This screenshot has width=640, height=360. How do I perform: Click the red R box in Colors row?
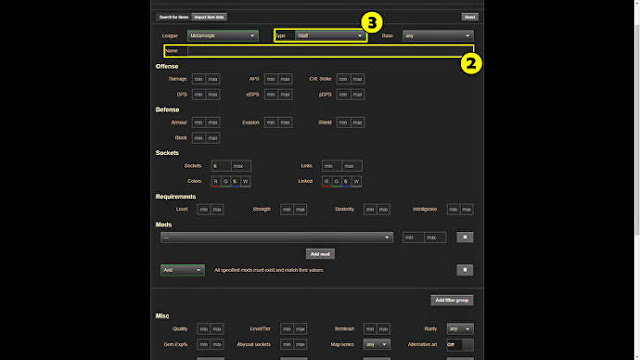tap(216, 182)
